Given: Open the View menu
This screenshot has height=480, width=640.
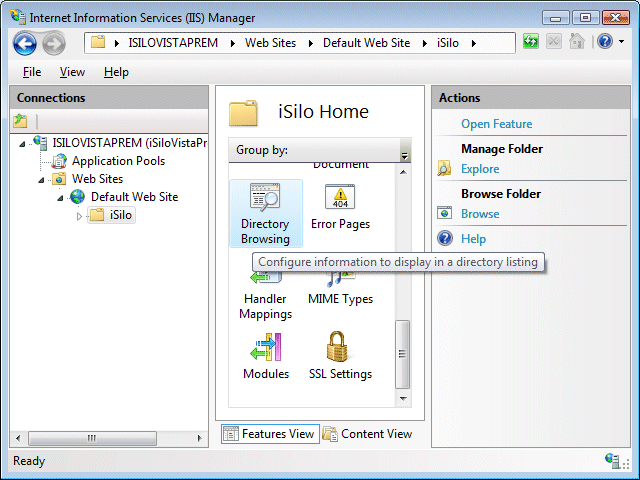Looking at the screenshot, I should 72,72.
